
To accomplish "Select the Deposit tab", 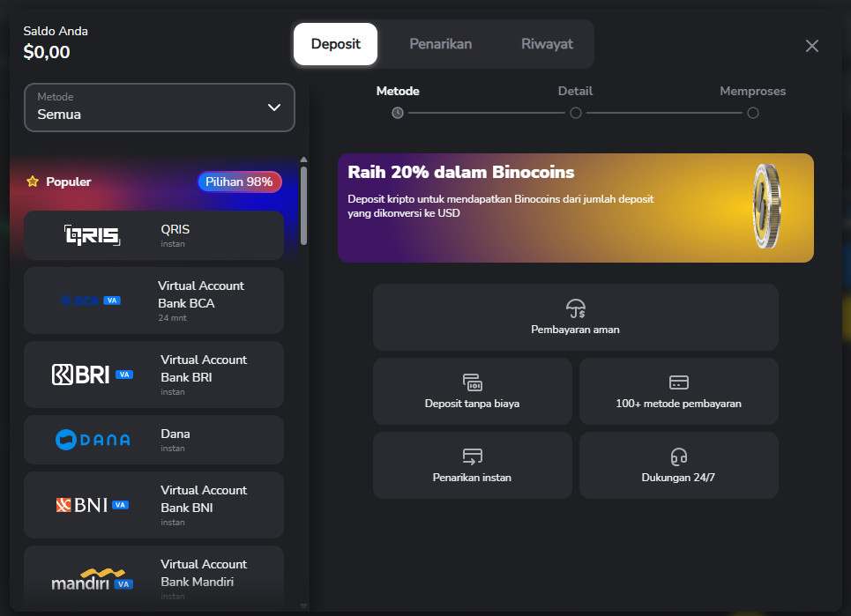I will click(x=335, y=44).
